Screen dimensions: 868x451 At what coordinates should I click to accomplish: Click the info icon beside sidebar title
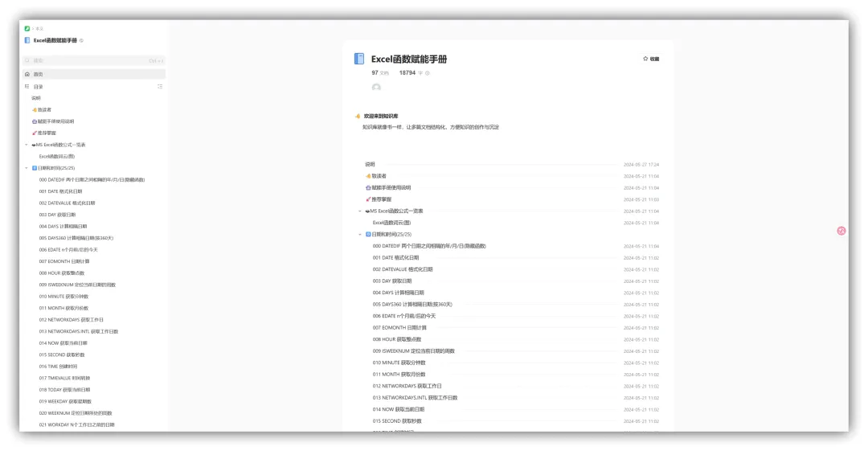(x=81, y=40)
